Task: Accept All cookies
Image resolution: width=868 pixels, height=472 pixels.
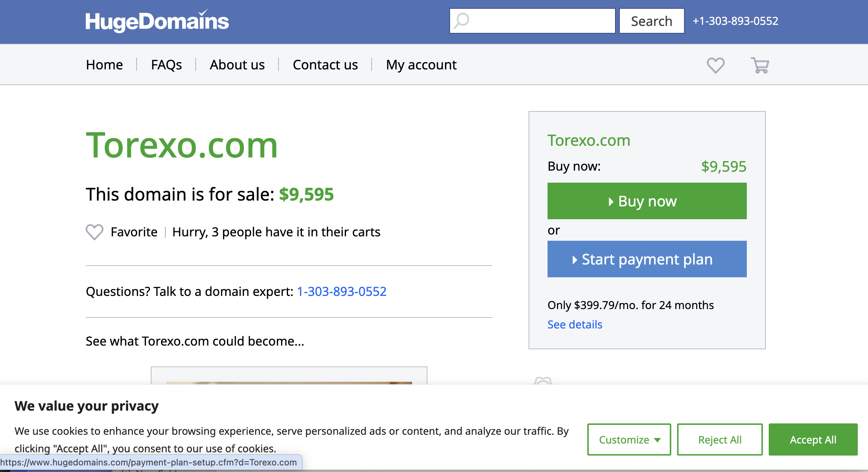Action: coord(813,439)
